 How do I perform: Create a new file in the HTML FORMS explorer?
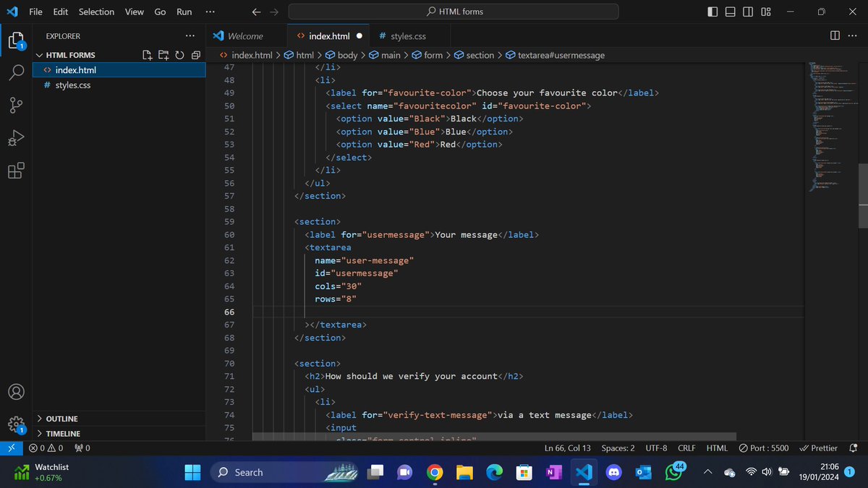[x=146, y=54]
